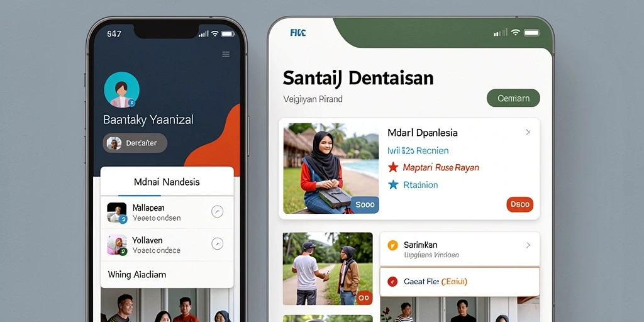Viewport: 644px width, 322px height.
Task: Select the Whing Aiadiam row
Action: pyautogui.click(x=167, y=274)
